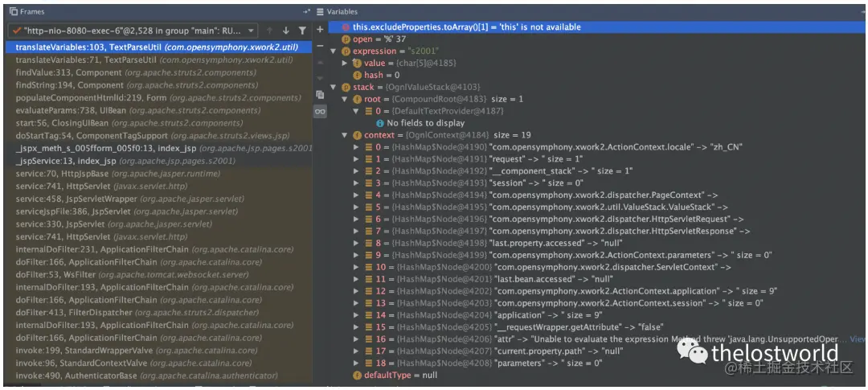The width and height of the screenshot is (868, 390).
Task: Select the open = '%' 37 variable
Action: pos(597,39)
